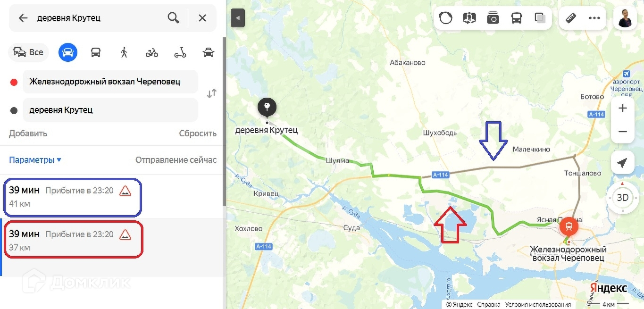
Task: Pick the scooter route mode
Action: [180, 52]
